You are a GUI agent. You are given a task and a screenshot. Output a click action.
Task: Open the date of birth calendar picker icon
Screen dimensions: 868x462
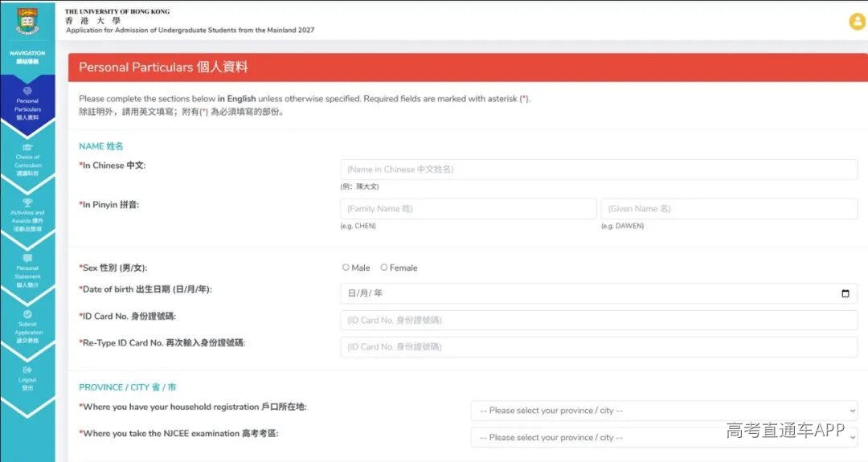pos(845,293)
